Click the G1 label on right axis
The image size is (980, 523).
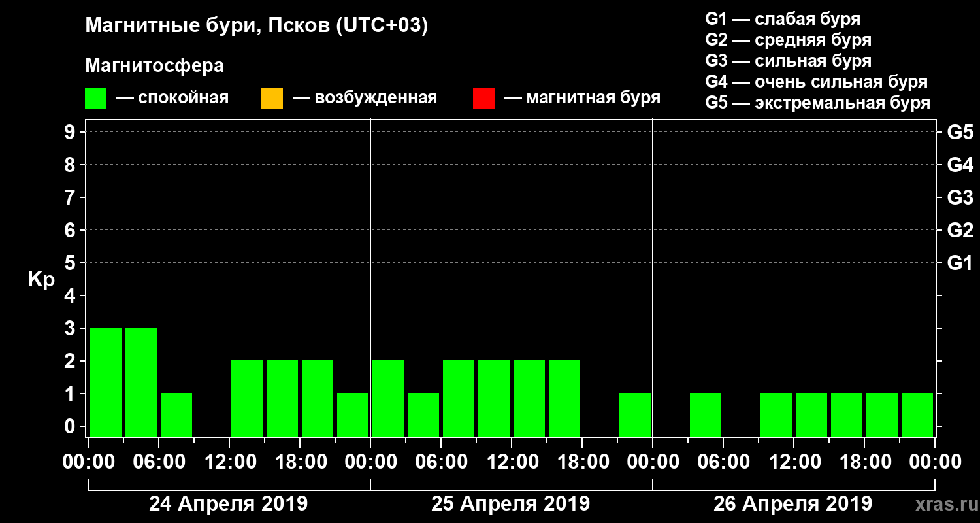[x=960, y=263]
